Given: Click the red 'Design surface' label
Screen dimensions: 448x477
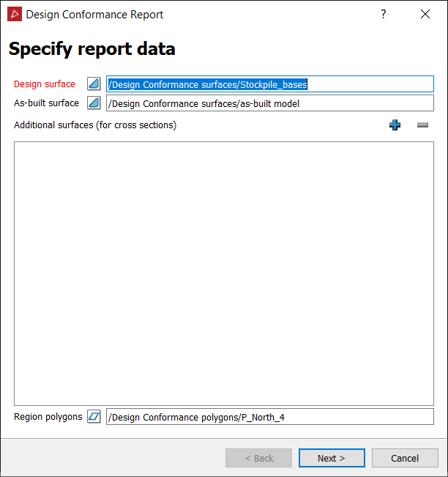Looking at the screenshot, I should pyautogui.click(x=45, y=84).
